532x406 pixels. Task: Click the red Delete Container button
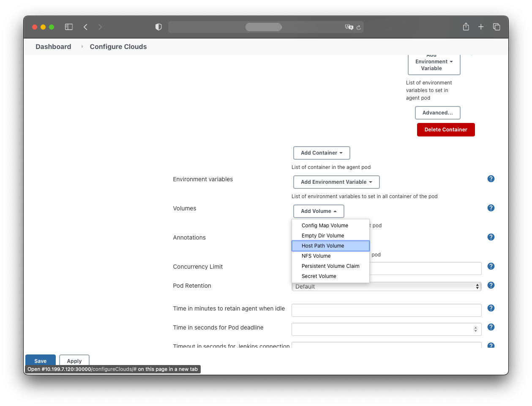pyautogui.click(x=446, y=130)
